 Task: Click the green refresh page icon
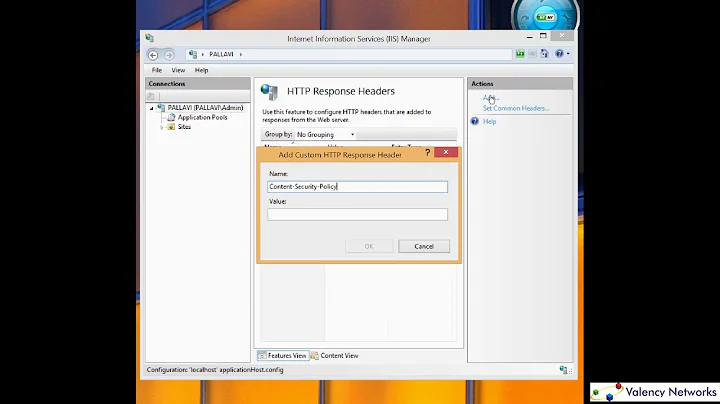tap(520, 54)
